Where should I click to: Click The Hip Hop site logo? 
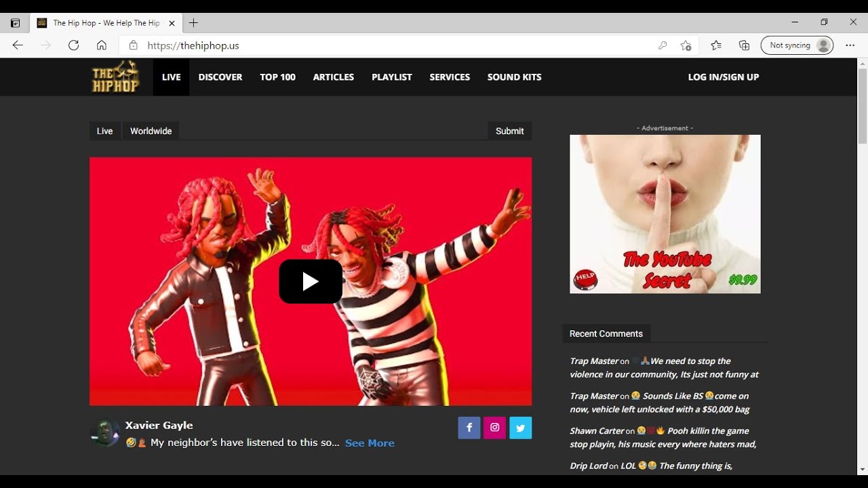point(115,77)
